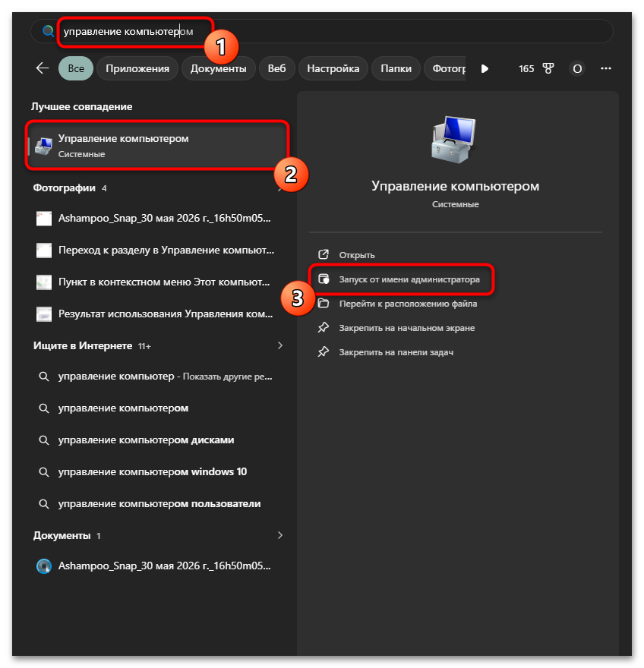644x668 pixels.
Task: Choose 'Закрепить на начальном экране'
Action: (406, 328)
